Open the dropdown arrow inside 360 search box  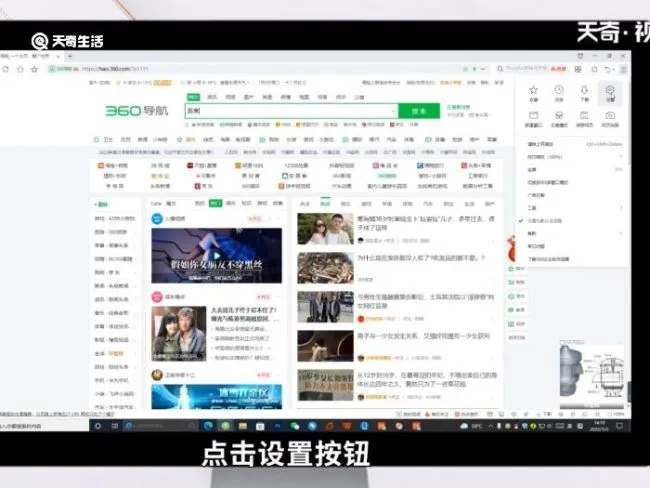[x=393, y=111]
